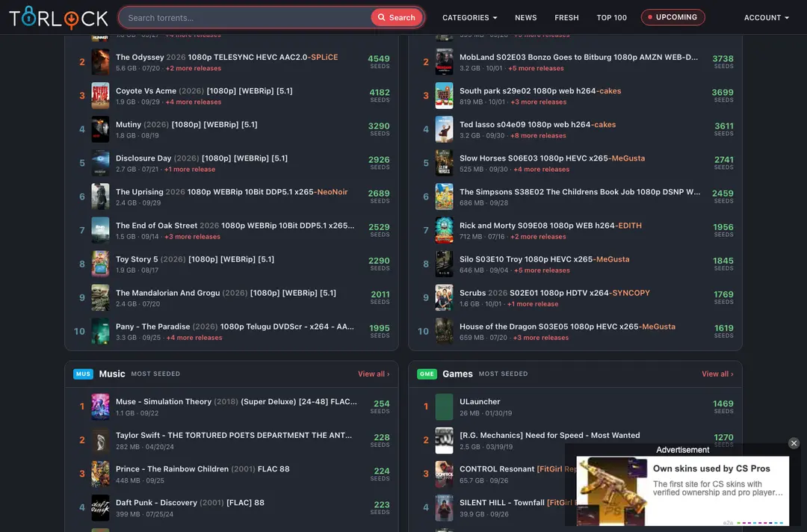Screen dimensions: 807x532
Task: Open The Odyssey poster thumbnail
Action: [100, 62]
